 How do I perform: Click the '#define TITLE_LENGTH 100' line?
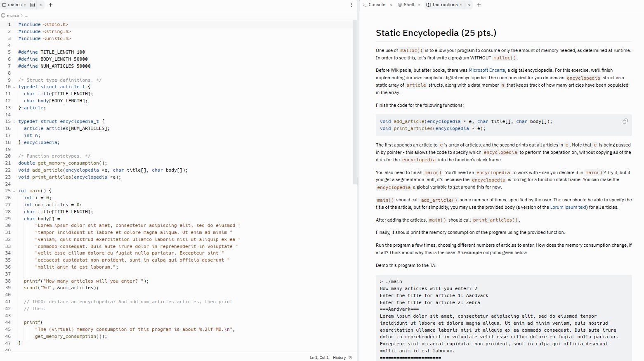[x=52, y=52]
